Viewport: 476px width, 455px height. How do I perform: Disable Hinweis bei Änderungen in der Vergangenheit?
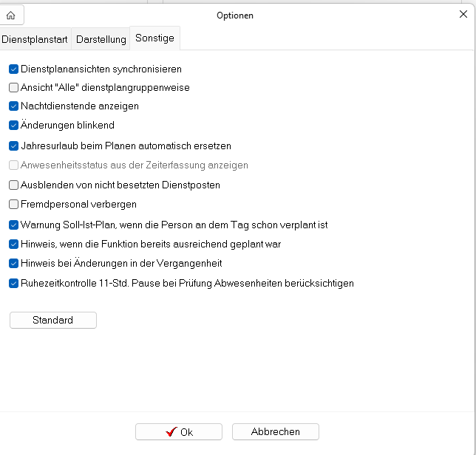(x=13, y=263)
